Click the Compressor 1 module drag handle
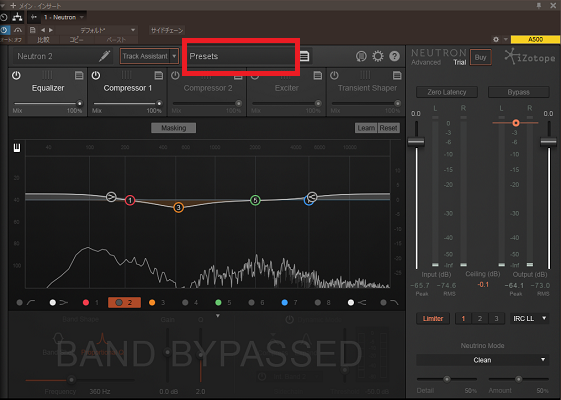 click(126, 75)
